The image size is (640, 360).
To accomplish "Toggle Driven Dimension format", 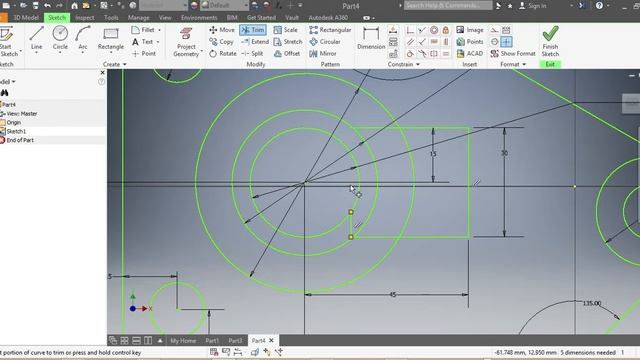I will pyautogui.click(x=506, y=30).
